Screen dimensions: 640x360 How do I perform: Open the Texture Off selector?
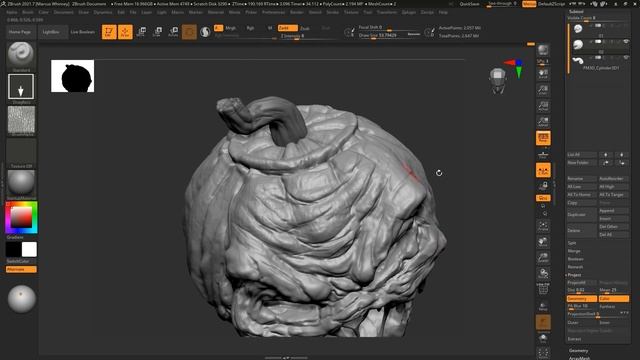click(21, 151)
